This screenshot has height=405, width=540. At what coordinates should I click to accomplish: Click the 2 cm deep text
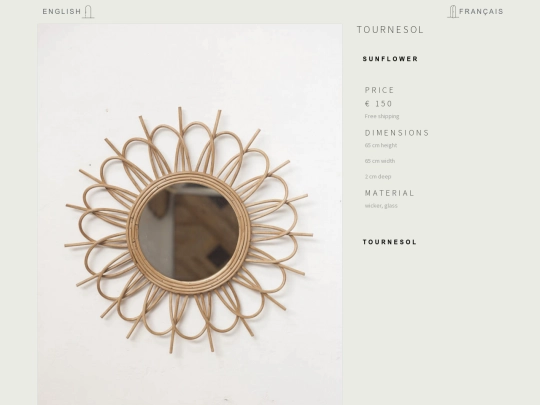click(378, 177)
